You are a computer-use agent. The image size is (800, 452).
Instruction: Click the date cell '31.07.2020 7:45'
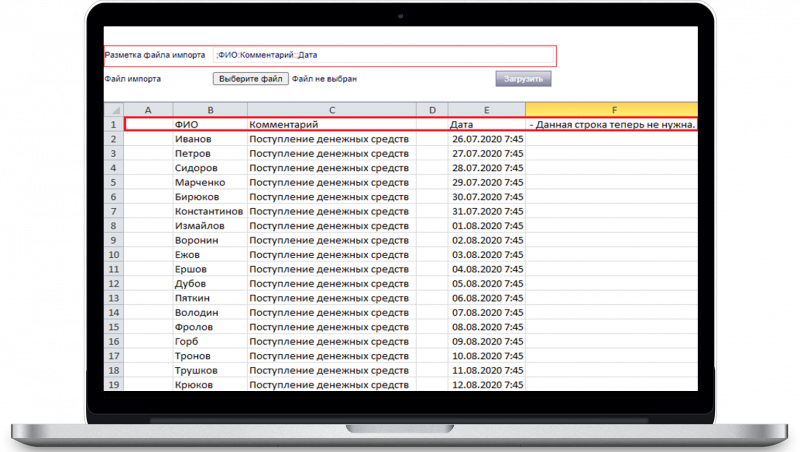click(487, 211)
